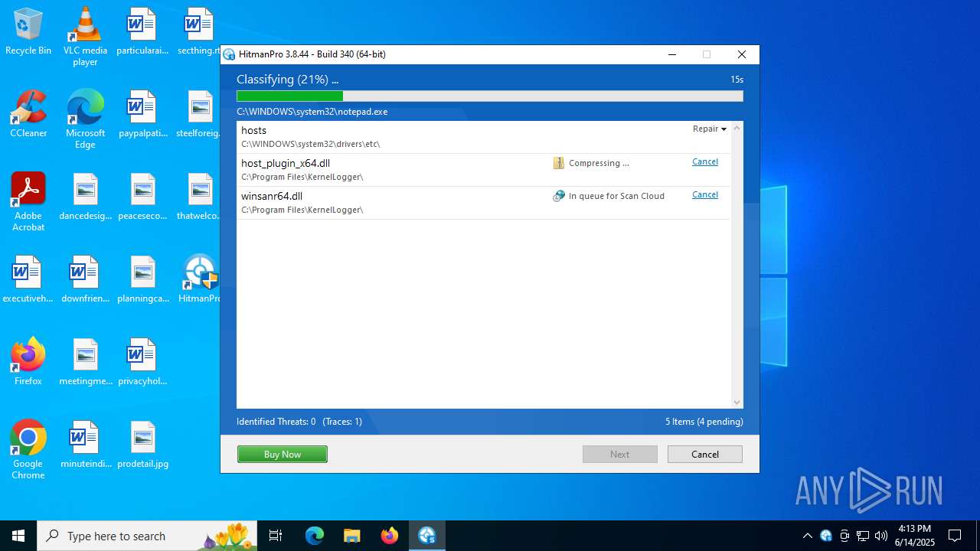Select the minuteindi Word document icon
The width and height of the screenshot is (980, 551).
85,445
